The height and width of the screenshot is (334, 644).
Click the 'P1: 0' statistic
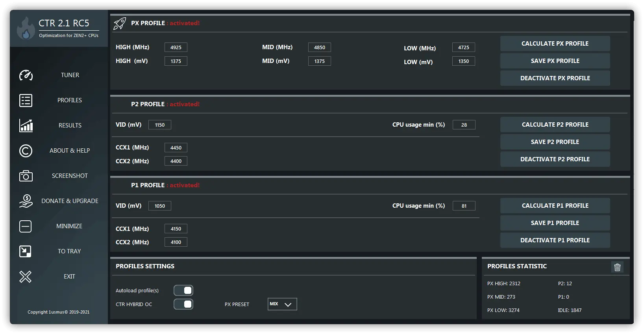pos(564,297)
